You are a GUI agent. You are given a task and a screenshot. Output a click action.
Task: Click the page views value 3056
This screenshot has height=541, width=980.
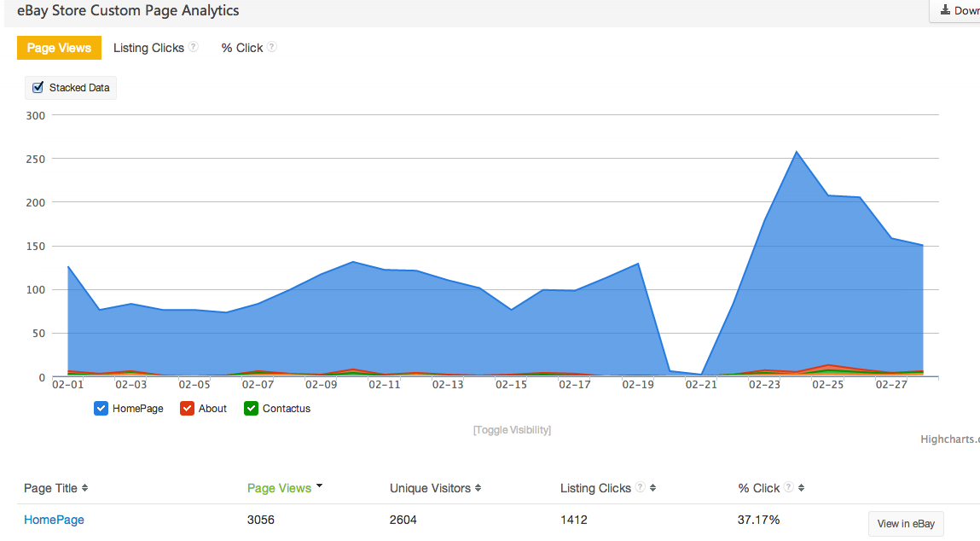point(261,520)
